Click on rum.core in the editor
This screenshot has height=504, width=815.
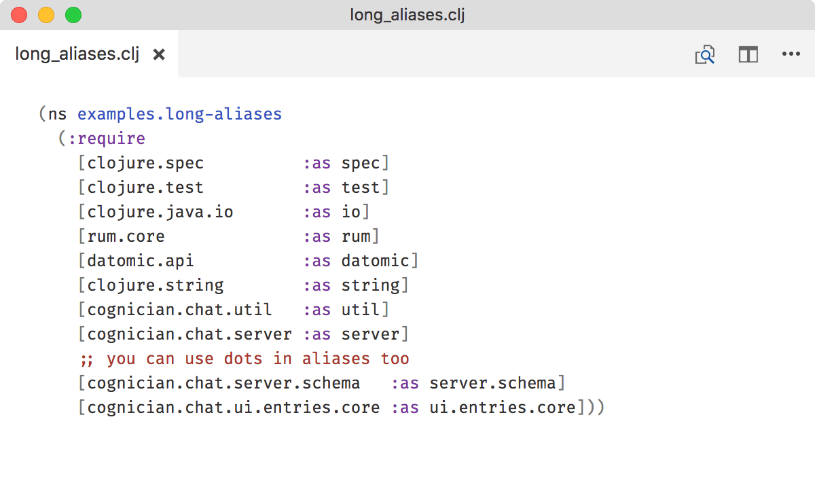point(126,236)
